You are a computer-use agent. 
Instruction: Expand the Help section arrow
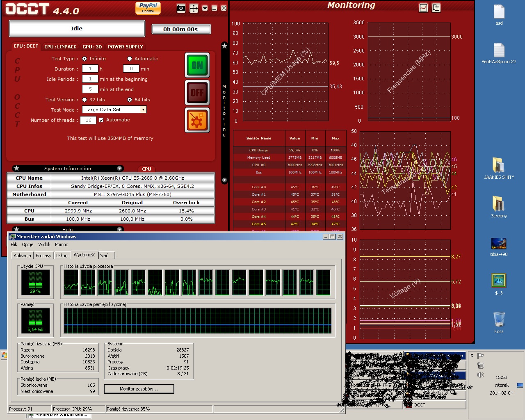coord(119,229)
